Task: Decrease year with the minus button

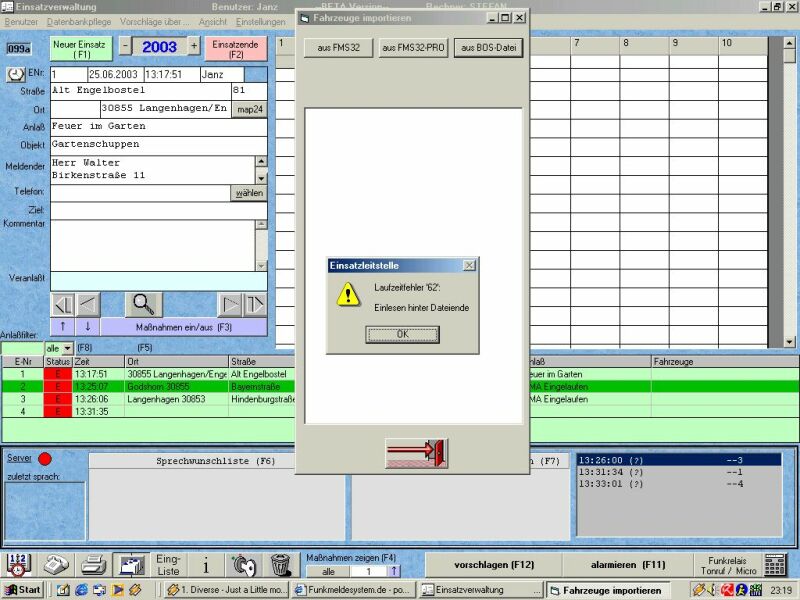Action: tap(125, 47)
